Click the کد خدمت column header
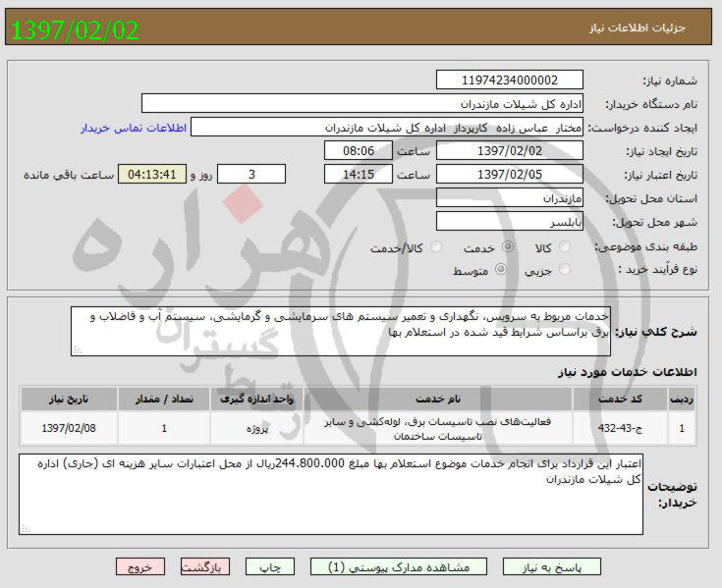The width and height of the screenshot is (722, 588). [x=620, y=399]
